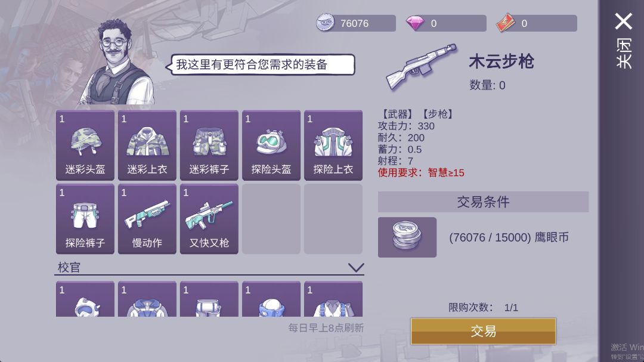Viewport: 644px width, 362px height.
Task: Click the 交易 trade button
Action: point(484,331)
